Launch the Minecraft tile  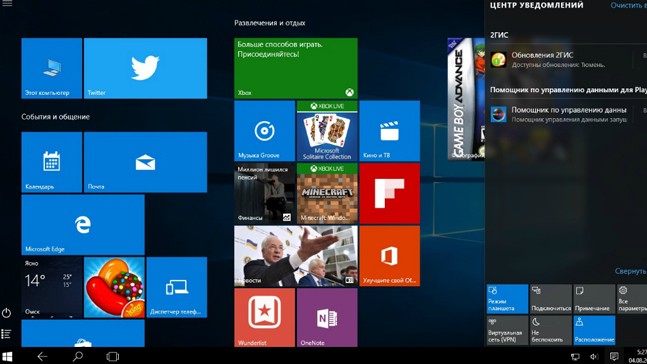pos(327,194)
